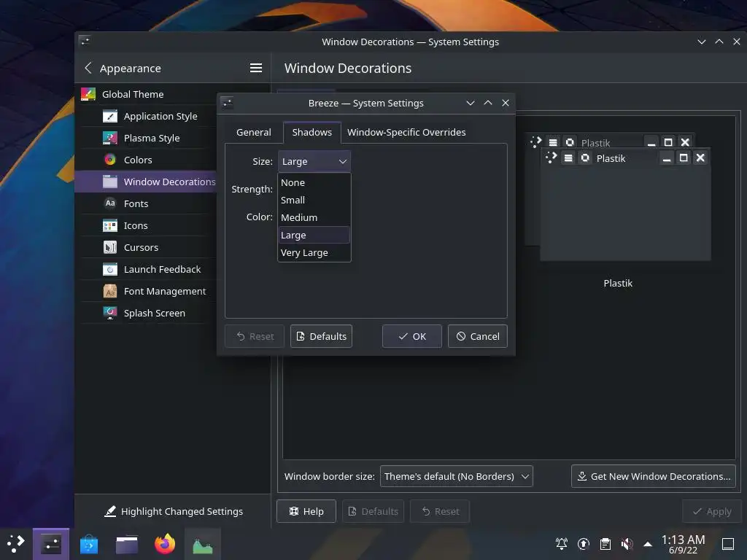Screen dimensions: 747x560
Task: Choose None in the shadow size list
Action: point(314,182)
